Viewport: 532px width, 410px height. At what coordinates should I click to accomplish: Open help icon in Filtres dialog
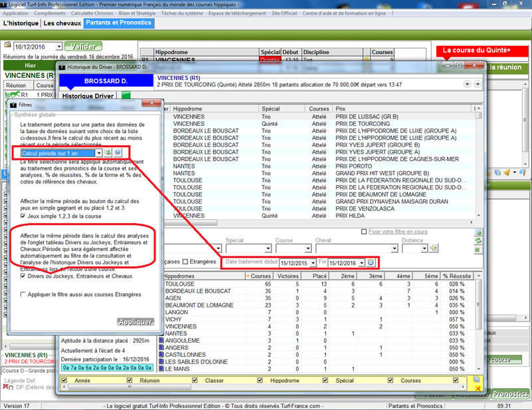point(117,153)
